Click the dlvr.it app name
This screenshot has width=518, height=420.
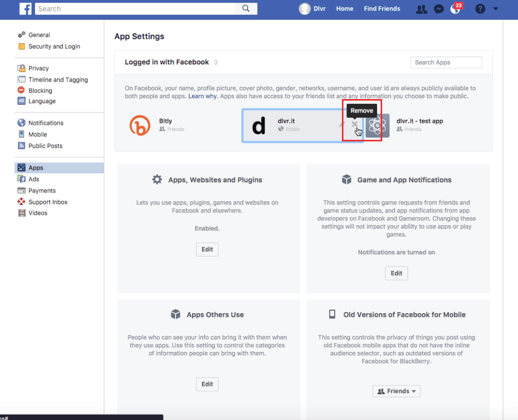(x=286, y=121)
